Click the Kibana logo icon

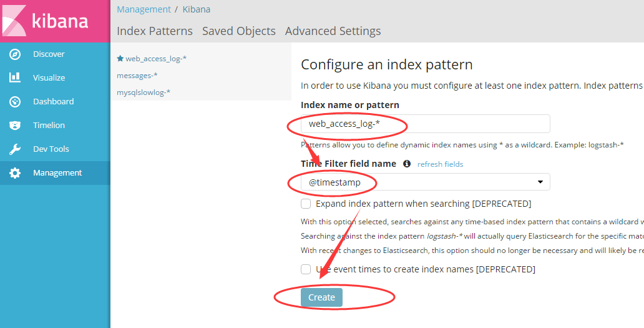tap(14, 21)
